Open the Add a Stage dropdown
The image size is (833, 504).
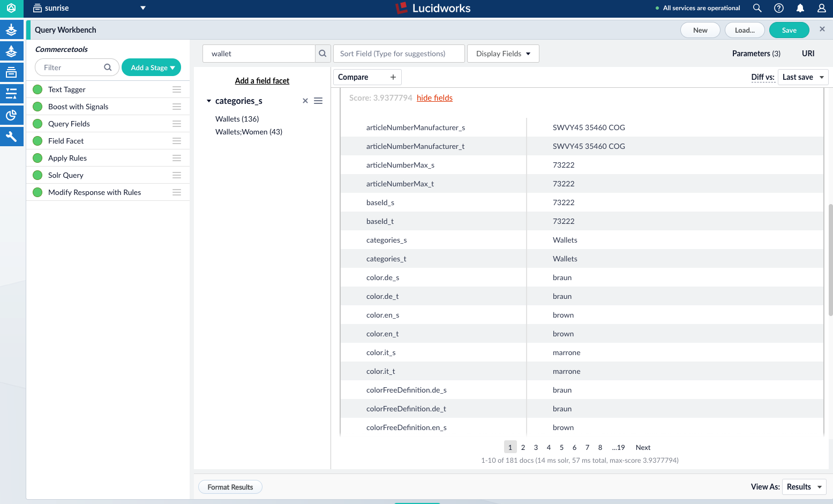coord(151,67)
